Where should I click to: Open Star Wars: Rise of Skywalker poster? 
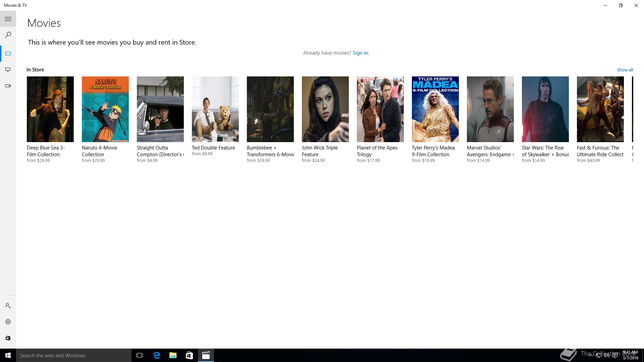pos(545,109)
